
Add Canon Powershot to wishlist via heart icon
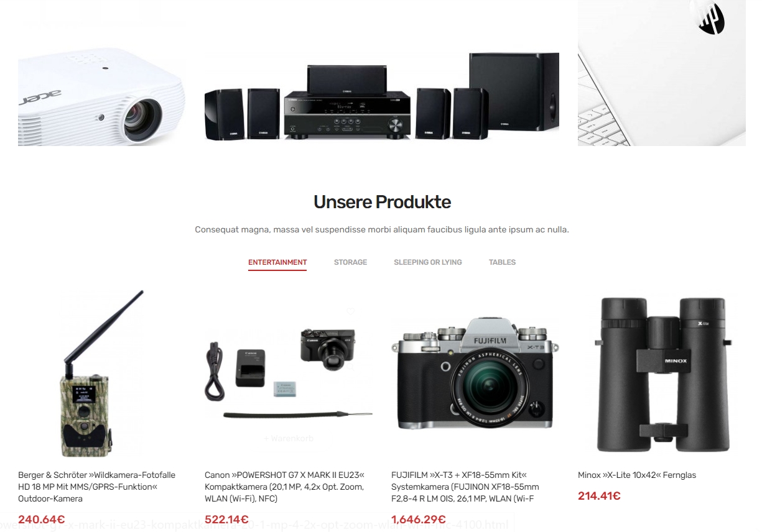coord(350,311)
